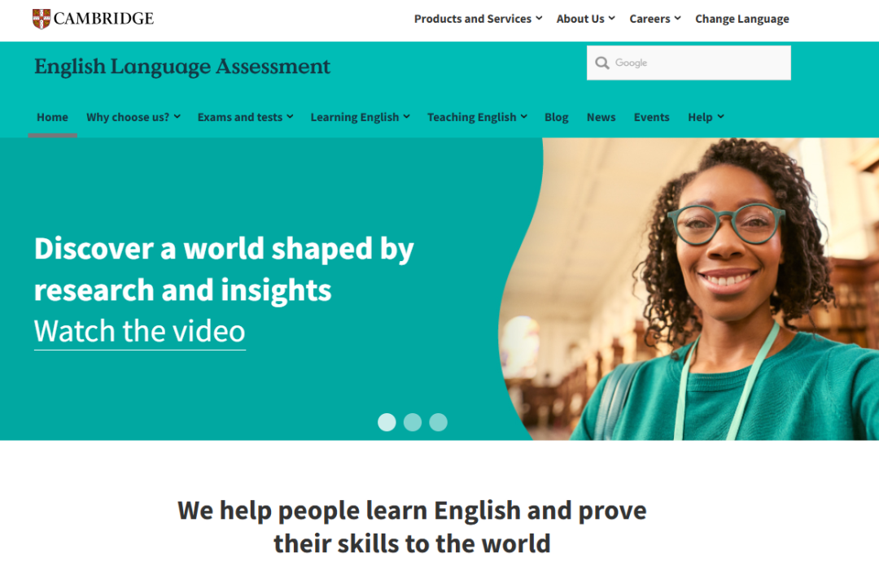Go to the Home tab
Screen dimensions: 879x588
53,117
